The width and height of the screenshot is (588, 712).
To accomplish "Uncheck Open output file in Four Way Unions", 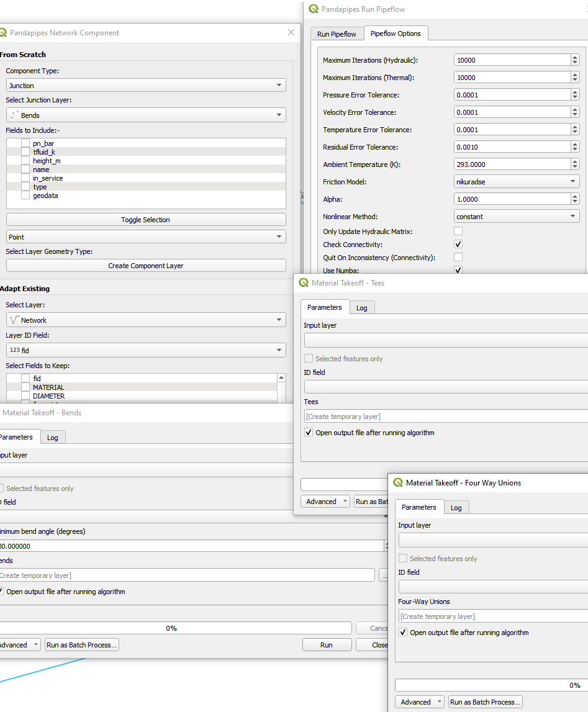I will click(x=403, y=632).
